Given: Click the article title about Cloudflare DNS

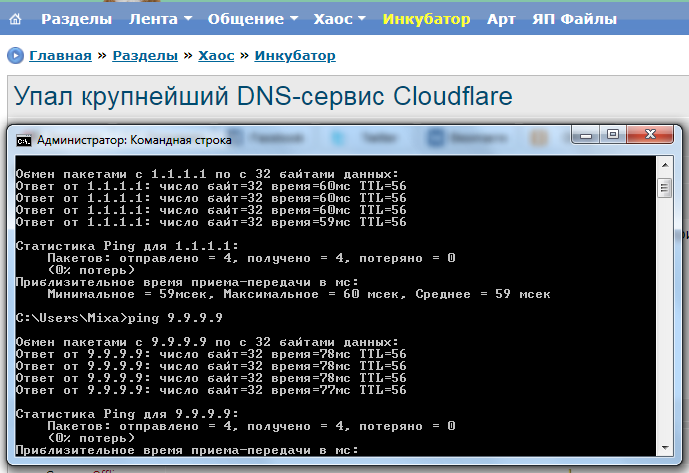Looking at the screenshot, I should (263, 96).
